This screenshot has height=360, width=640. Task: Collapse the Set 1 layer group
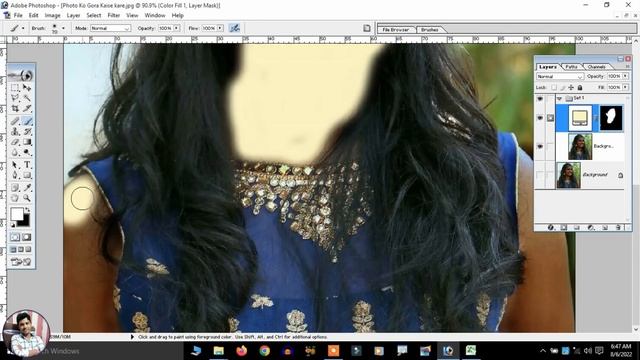pos(560,98)
